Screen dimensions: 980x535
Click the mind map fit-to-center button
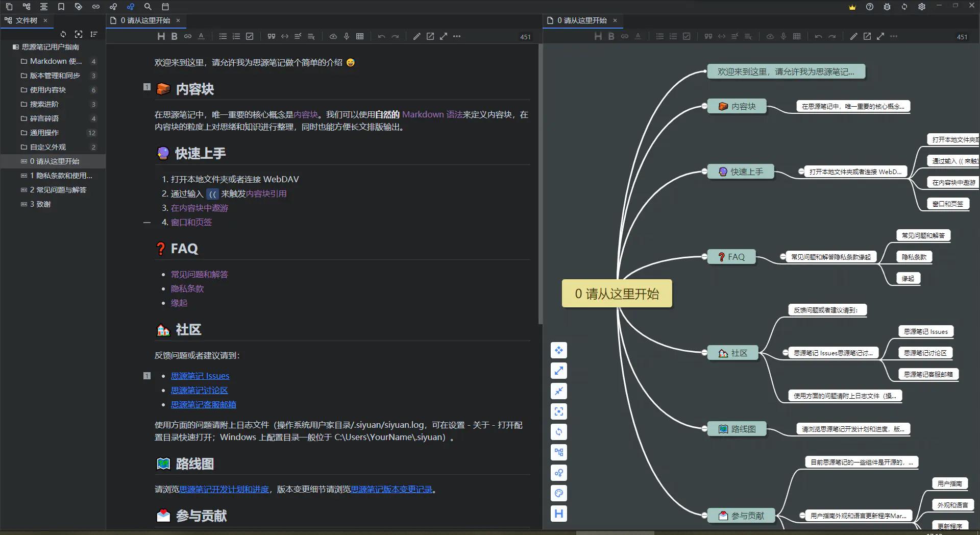pyautogui.click(x=559, y=411)
